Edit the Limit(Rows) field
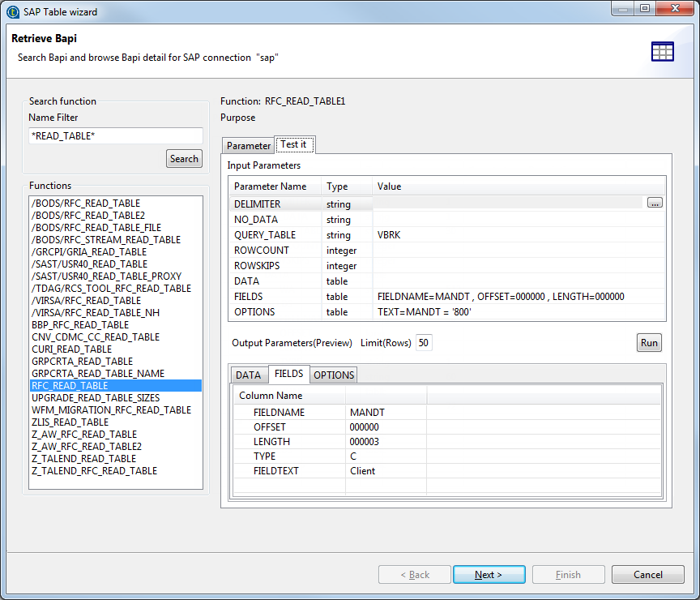Viewport: 700px width, 600px height. 424,343
